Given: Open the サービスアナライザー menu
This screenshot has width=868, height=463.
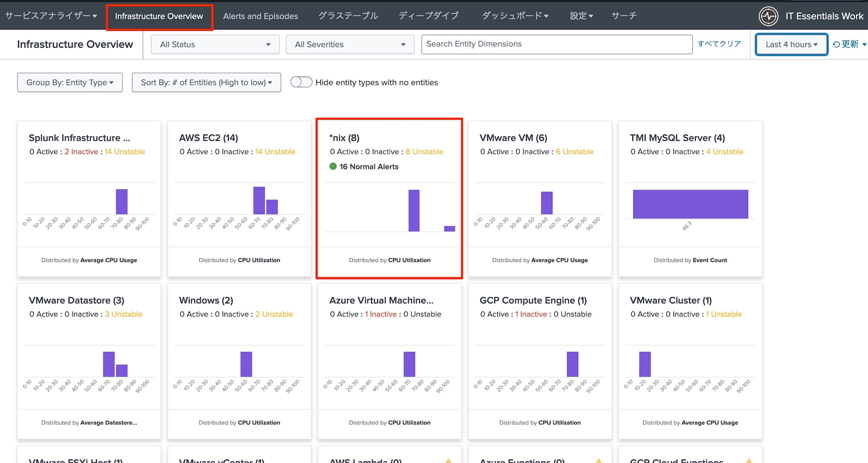Looking at the screenshot, I should (x=51, y=16).
